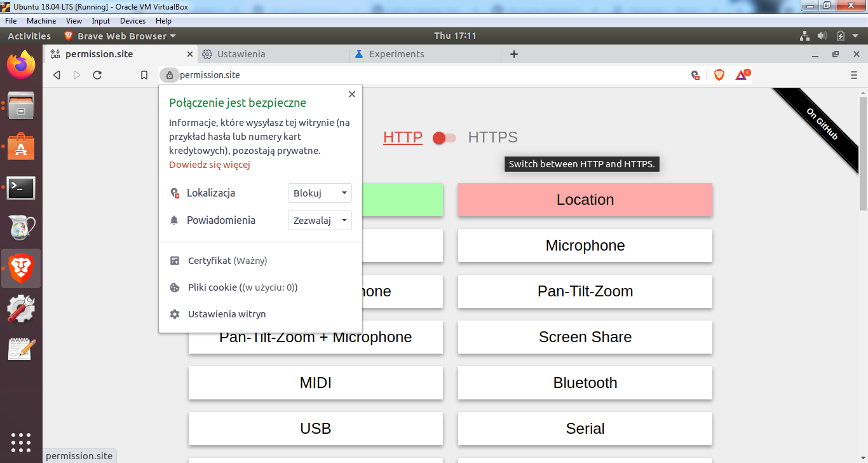Reload the page with refresh icon
Viewport: 868px width, 463px height.
click(97, 75)
